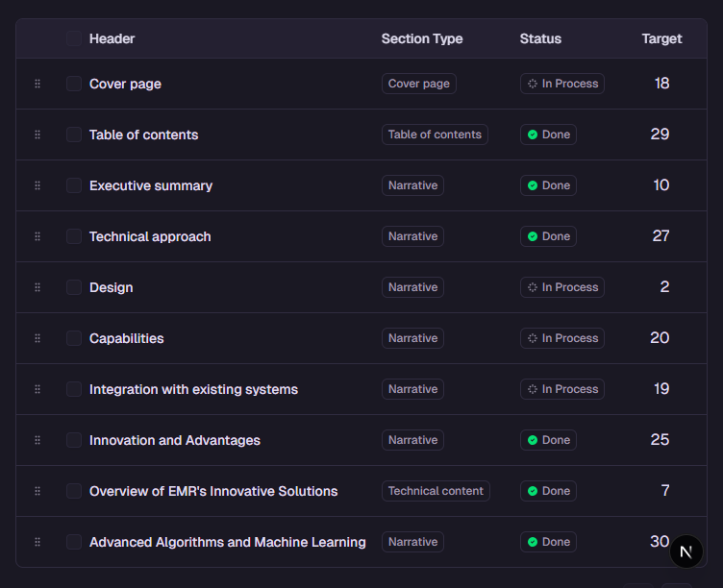723x588 pixels.
Task: Click the target value 25 field
Action: pyautogui.click(x=660, y=440)
